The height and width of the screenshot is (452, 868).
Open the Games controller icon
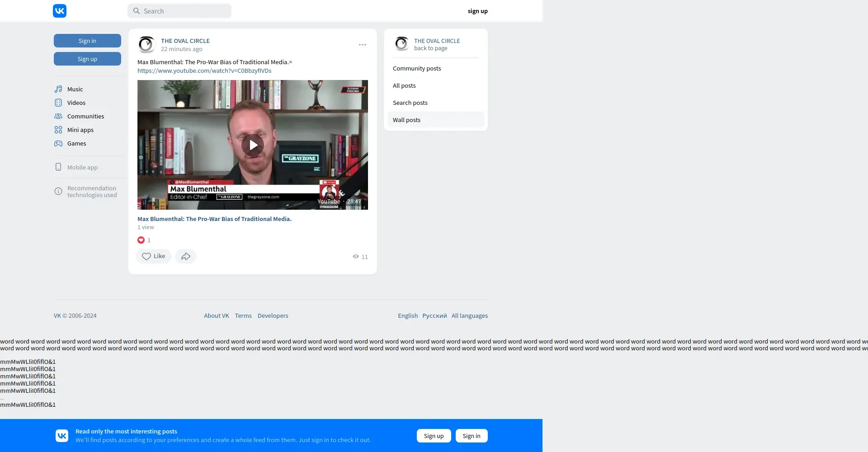pos(58,143)
